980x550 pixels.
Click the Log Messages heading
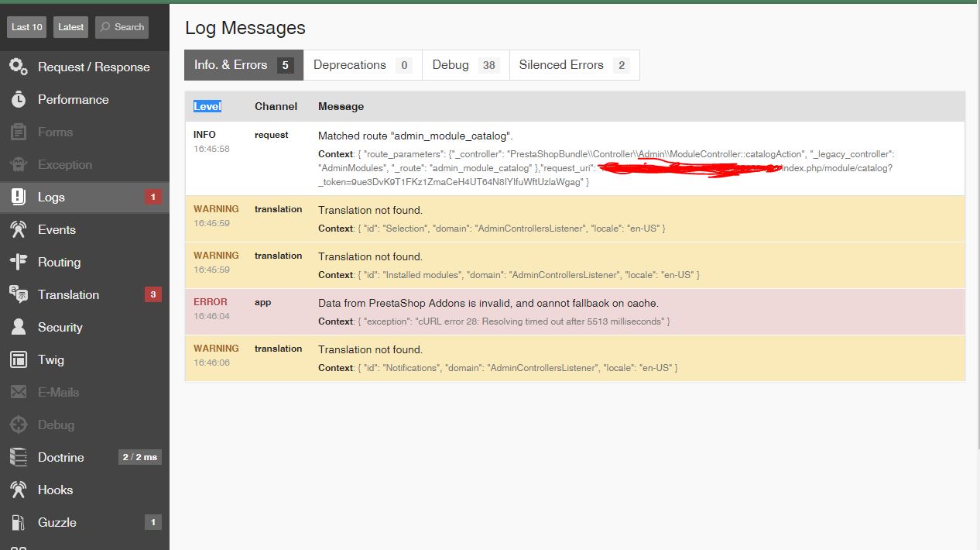pos(245,28)
